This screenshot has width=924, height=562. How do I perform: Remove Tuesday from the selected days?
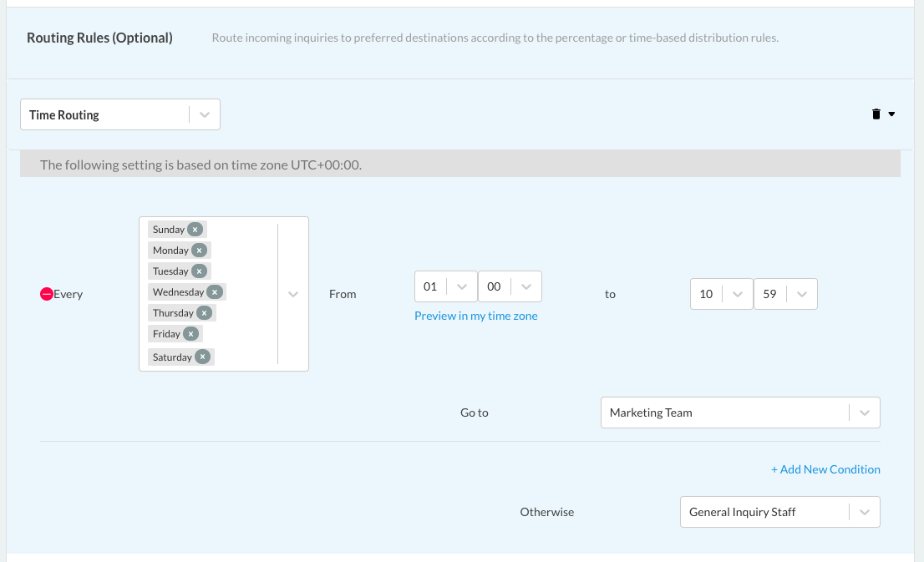click(x=199, y=271)
